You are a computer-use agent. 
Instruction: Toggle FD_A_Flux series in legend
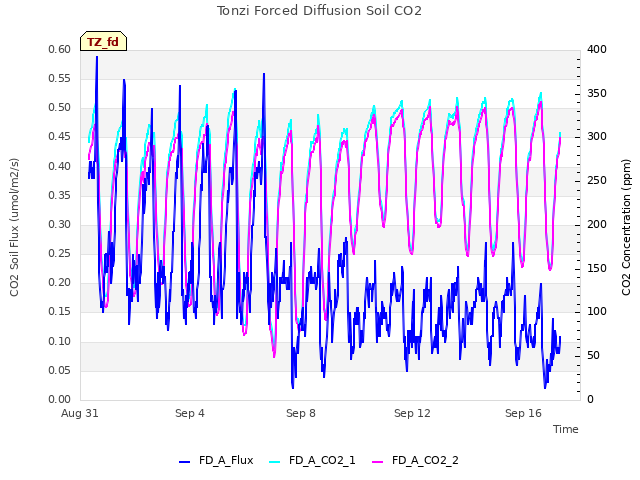tap(216, 460)
